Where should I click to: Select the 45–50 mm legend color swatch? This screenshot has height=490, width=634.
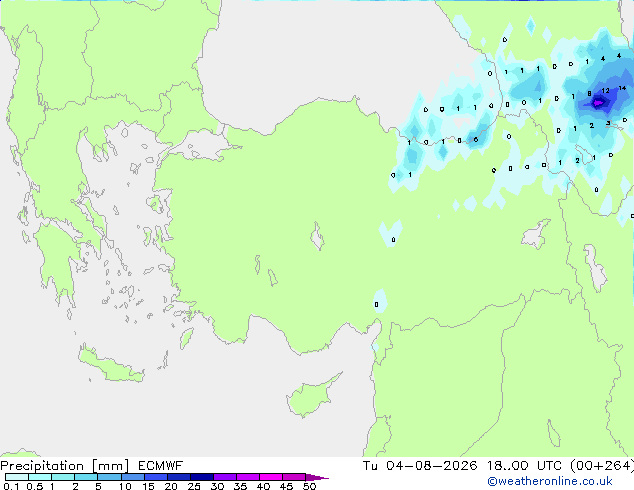(x=294, y=477)
